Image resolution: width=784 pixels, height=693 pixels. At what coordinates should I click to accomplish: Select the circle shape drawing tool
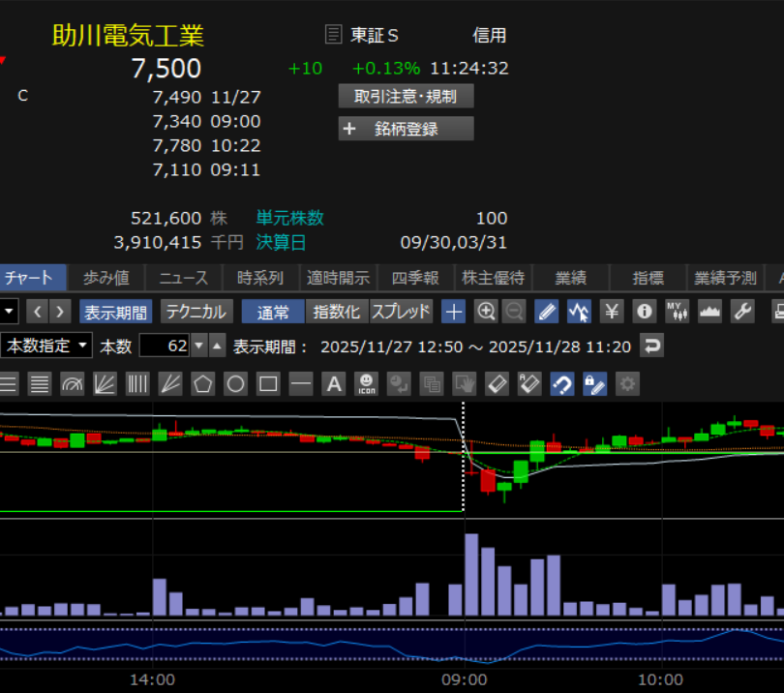tap(235, 384)
